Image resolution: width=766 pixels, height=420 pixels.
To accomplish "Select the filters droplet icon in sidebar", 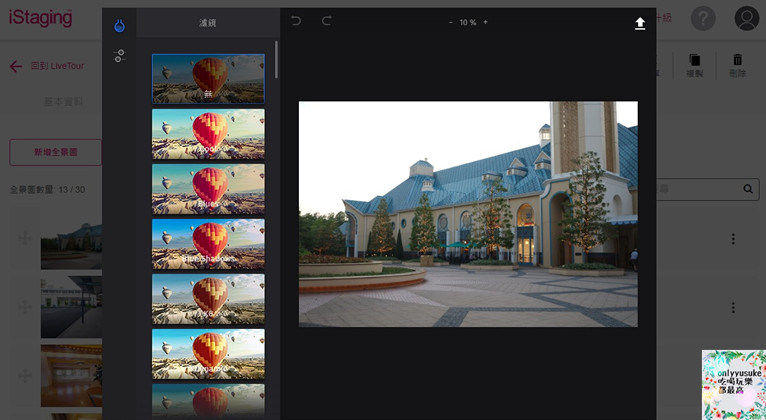I will pos(119,25).
